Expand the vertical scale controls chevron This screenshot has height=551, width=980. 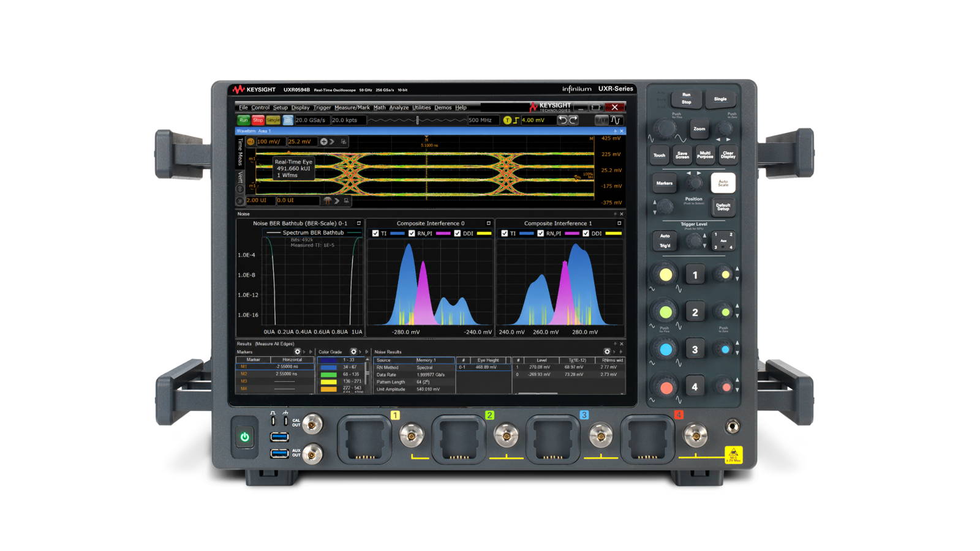pos(332,141)
